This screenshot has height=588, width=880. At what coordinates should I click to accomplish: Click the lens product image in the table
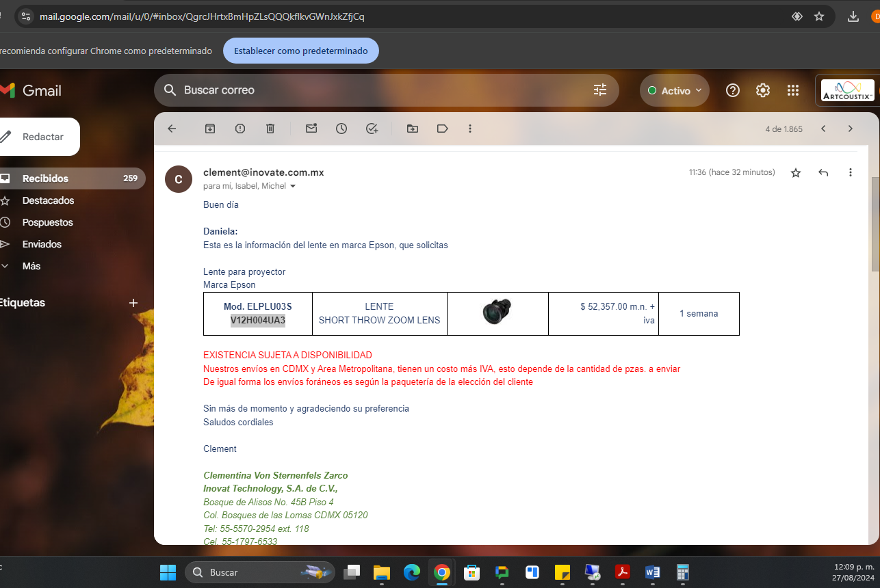pos(497,312)
